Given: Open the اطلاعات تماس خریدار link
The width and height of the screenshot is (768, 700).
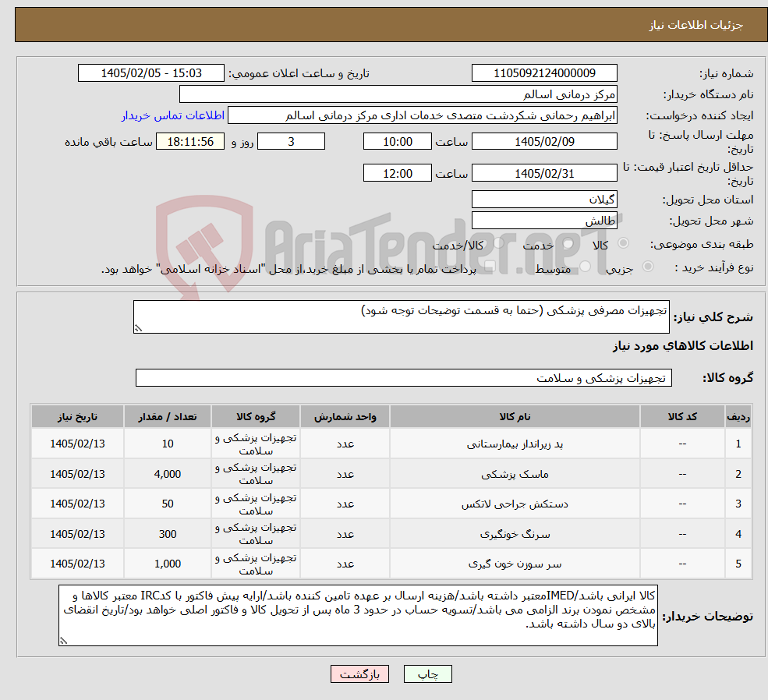Looking at the screenshot, I should pyautogui.click(x=173, y=115).
